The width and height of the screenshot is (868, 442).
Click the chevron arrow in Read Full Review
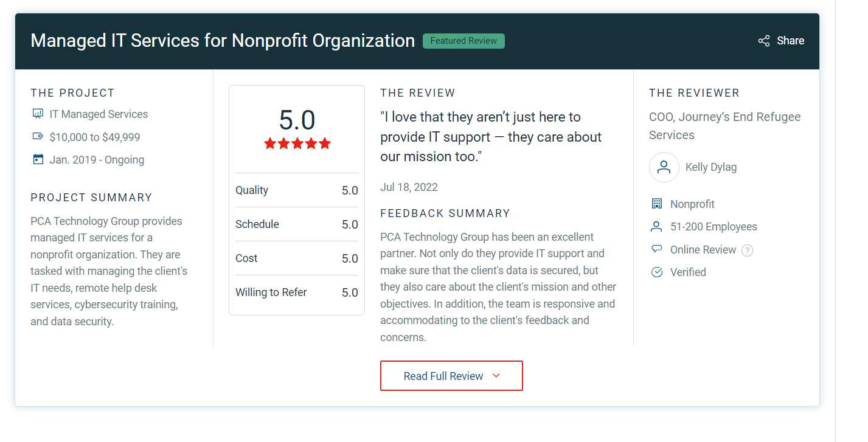point(496,376)
